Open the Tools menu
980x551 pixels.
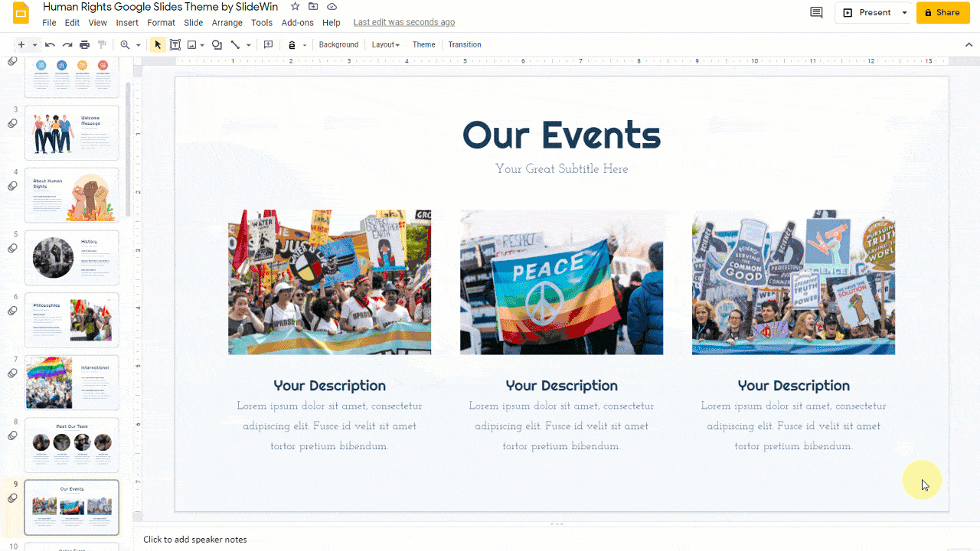[x=262, y=23]
